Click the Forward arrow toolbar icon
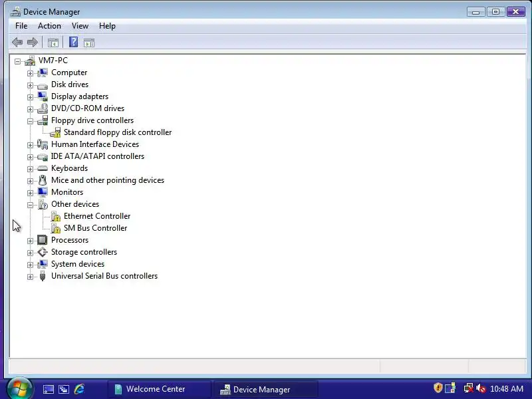532x399 pixels. coord(32,43)
